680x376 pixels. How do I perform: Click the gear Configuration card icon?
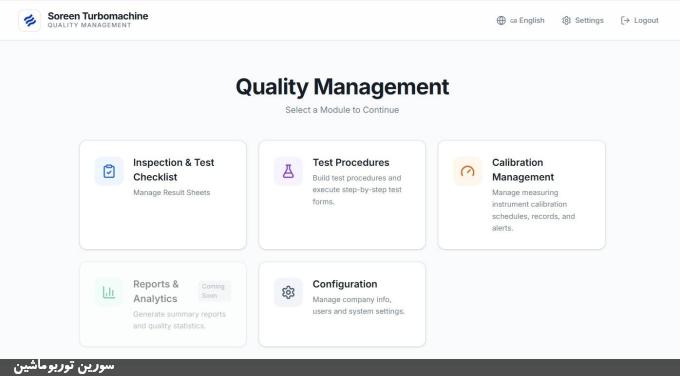(288, 292)
